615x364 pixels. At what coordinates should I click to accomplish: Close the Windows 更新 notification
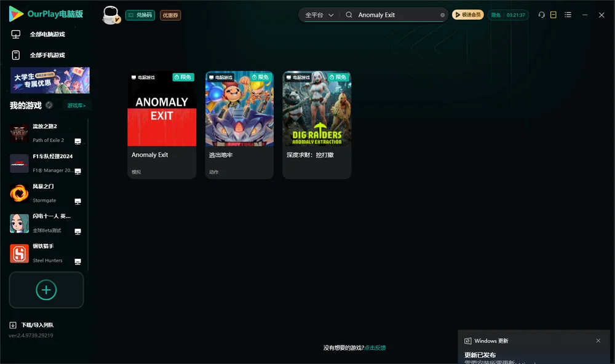[598, 341]
